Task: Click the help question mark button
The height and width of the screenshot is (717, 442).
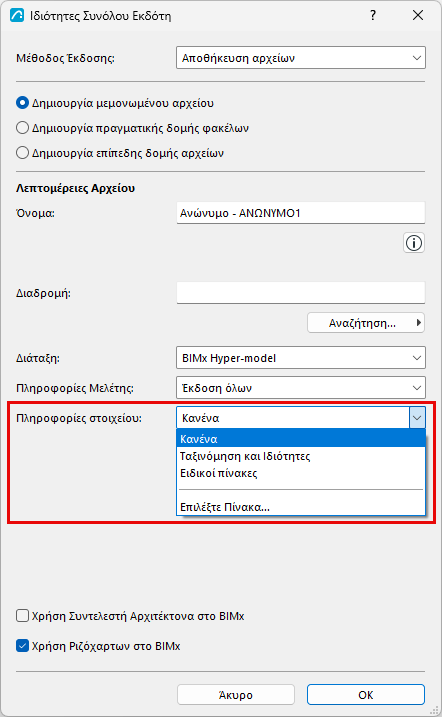Action: point(373,16)
